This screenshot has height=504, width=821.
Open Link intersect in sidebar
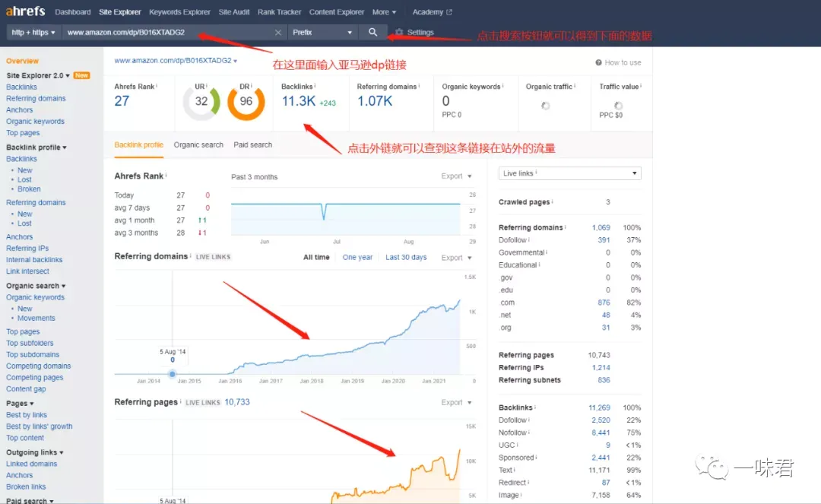(27, 271)
